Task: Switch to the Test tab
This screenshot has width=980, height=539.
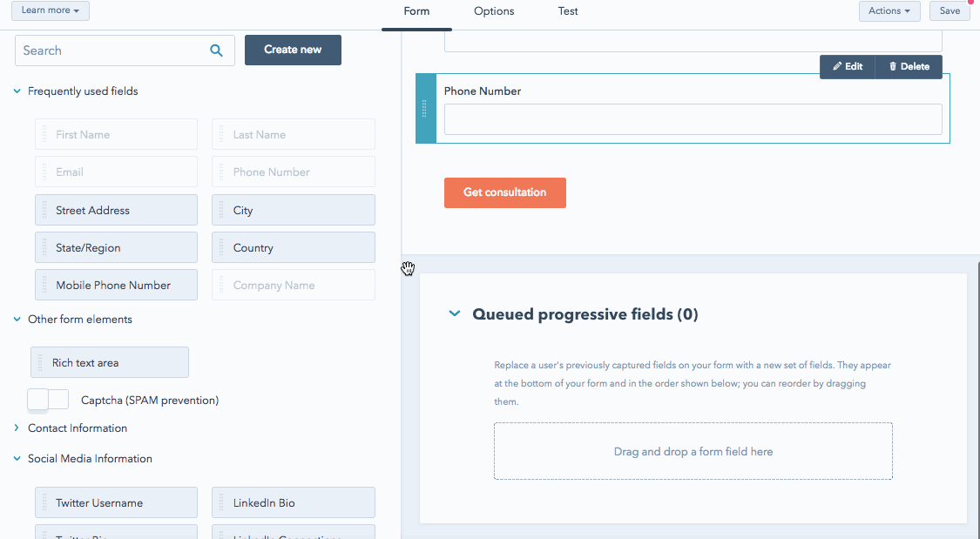Action: pos(568,12)
